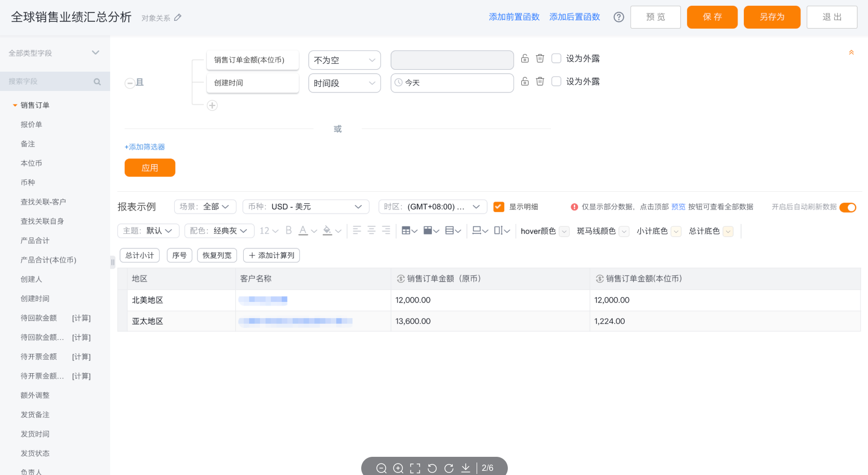868x475 pixels.
Task: Uncheck the 显示明细 checkbox
Action: (x=498, y=207)
